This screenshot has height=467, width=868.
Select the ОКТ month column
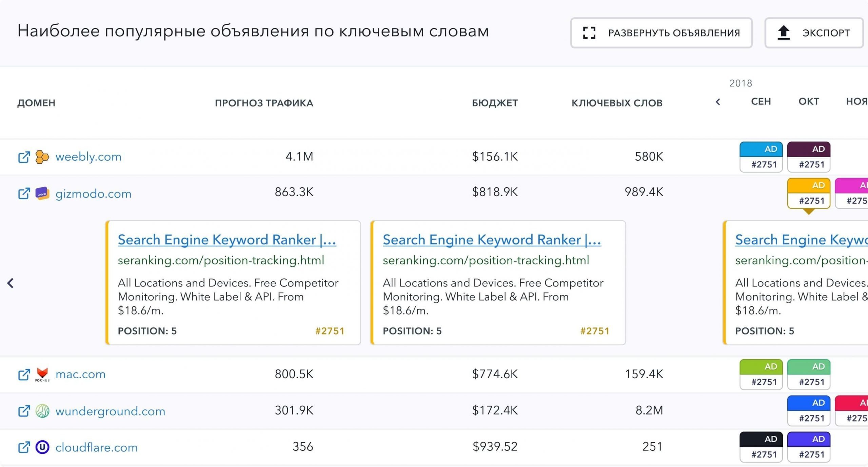pos(809,102)
